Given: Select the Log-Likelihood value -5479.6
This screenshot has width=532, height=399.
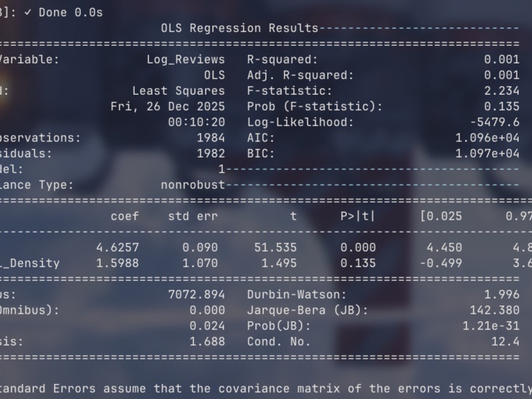Looking at the screenshot, I should pyautogui.click(x=495, y=122).
